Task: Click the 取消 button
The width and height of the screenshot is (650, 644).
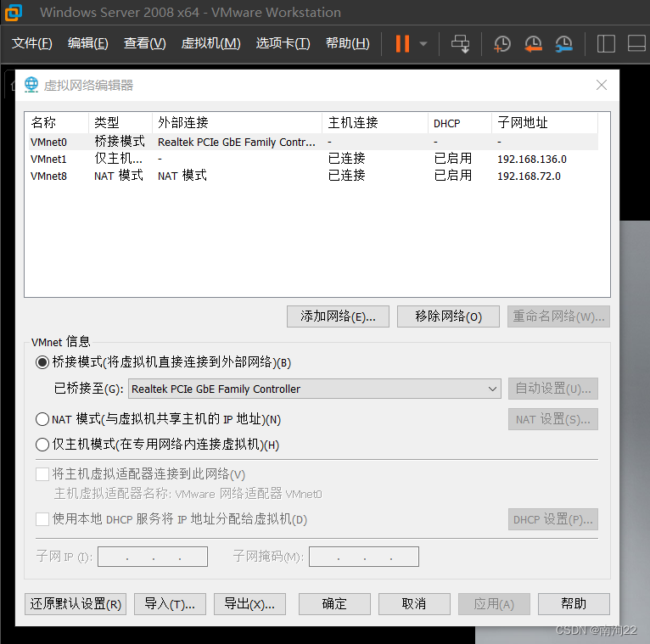Action: coord(414,604)
